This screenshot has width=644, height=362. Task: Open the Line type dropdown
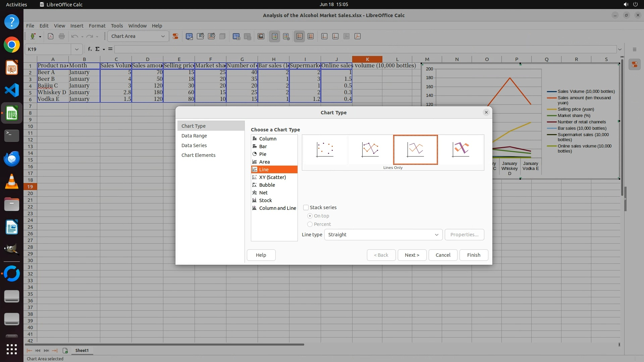[383, 235]
